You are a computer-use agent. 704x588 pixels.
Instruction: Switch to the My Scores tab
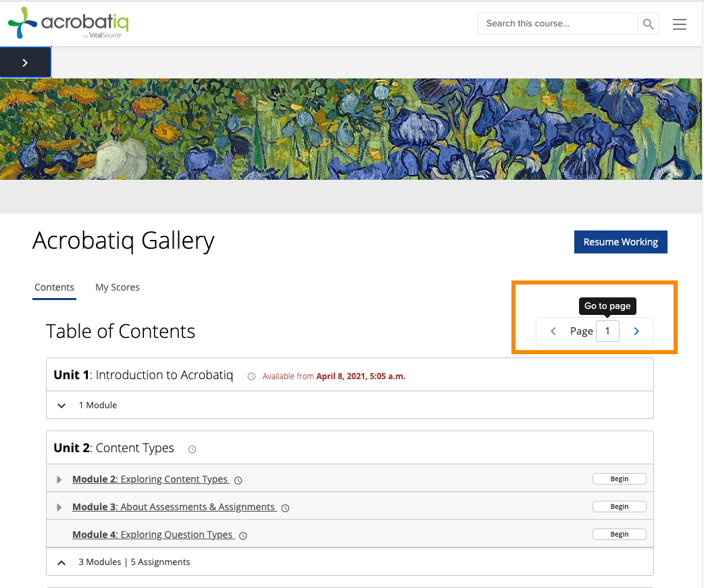117,287
